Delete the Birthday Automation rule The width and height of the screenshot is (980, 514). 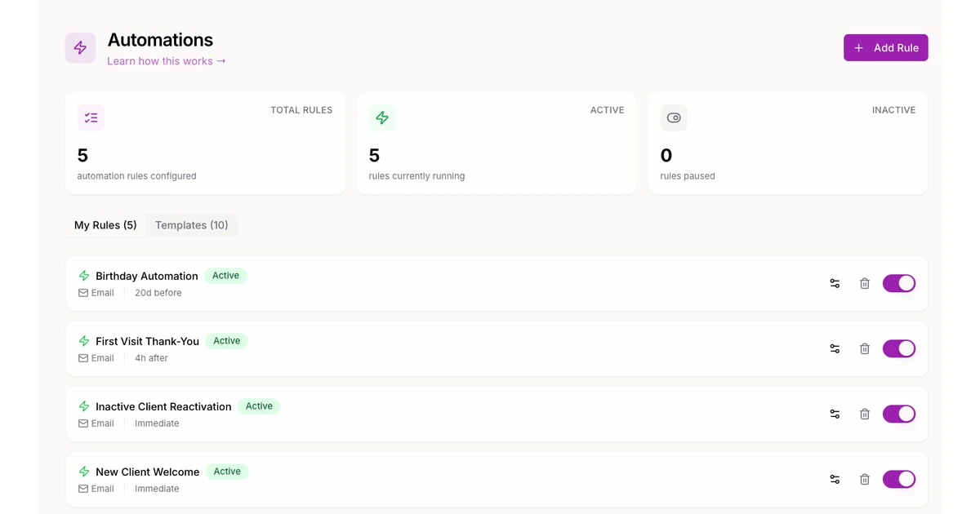pyautogui.click(x=864, y=284)
